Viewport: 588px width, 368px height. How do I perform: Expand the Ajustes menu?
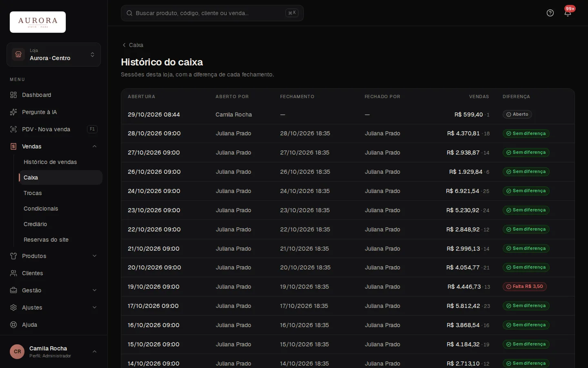94,307
